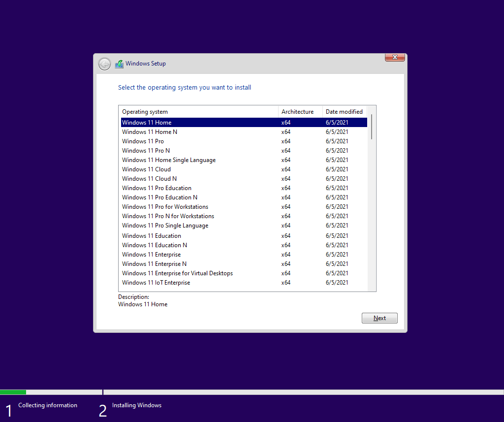Choose Windows 11 Education N
This screenshot has width=504, height=422.
pos(244,245)
